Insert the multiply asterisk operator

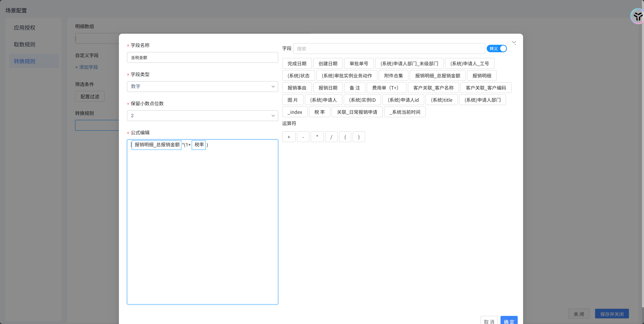(317, 137)
